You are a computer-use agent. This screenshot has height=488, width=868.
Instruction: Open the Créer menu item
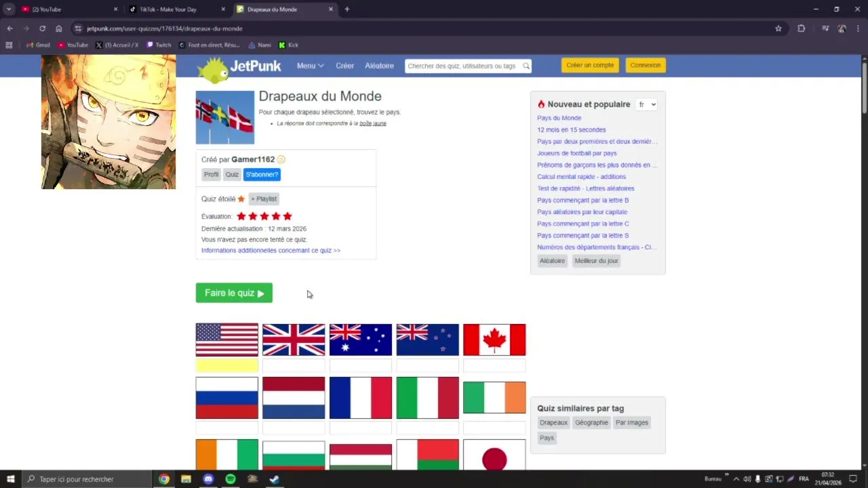(x=344, y=66)
